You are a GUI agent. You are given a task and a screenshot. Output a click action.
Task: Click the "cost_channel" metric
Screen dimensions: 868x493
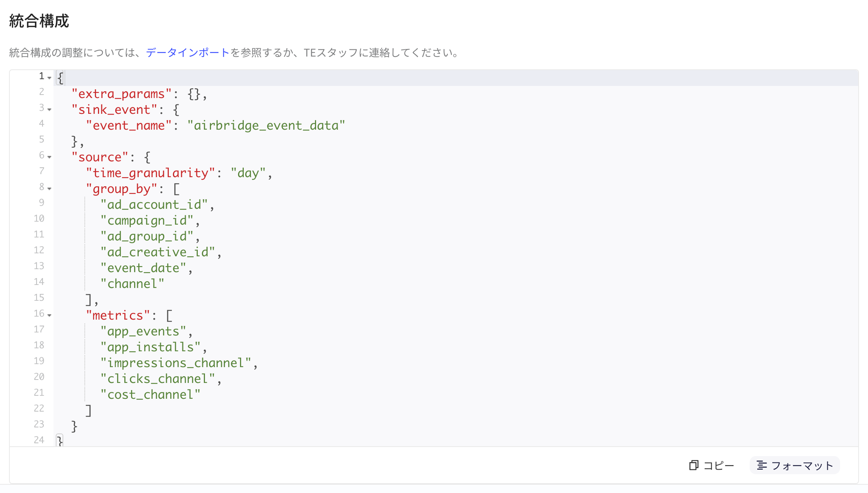(150, 395)
